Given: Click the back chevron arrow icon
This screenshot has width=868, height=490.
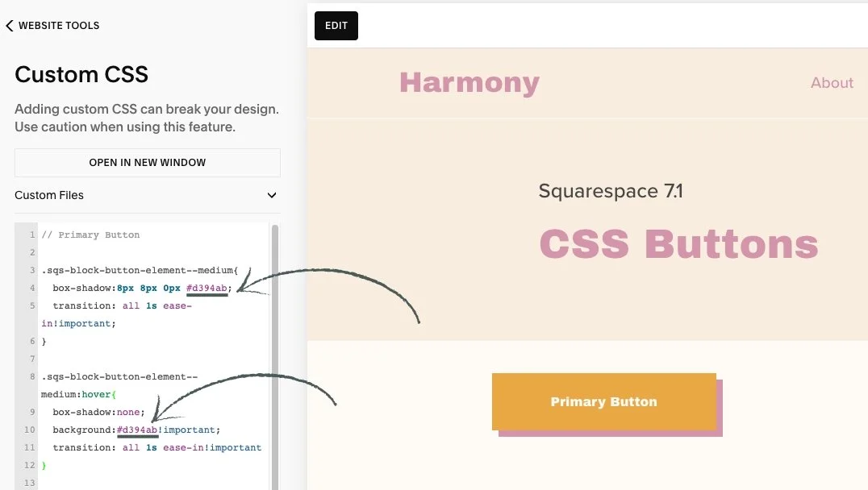Looking at the screenshot, I should click(x=10, y=26).
